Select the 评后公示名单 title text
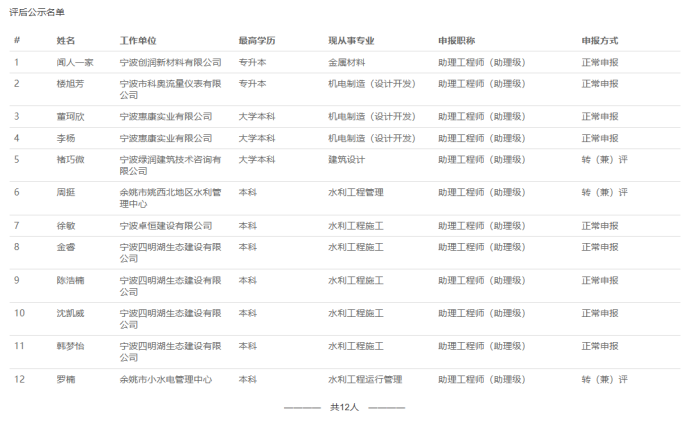The height and width of the screenshot is (425, 692). (35, 10)
